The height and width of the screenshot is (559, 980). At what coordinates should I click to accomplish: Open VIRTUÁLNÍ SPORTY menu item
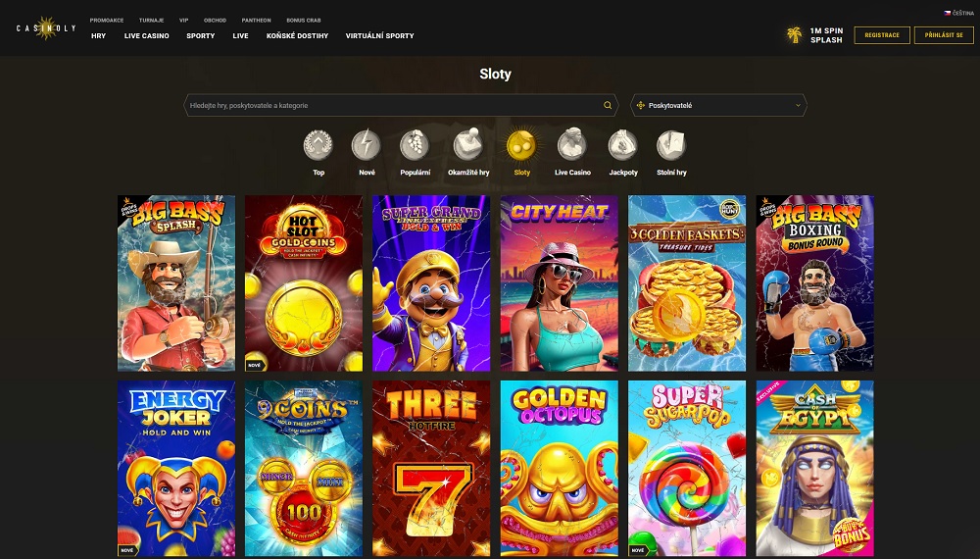(380, 36)
